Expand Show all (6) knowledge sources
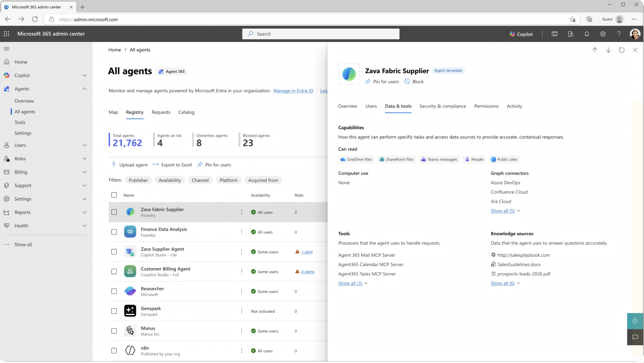 coord(505,283)
